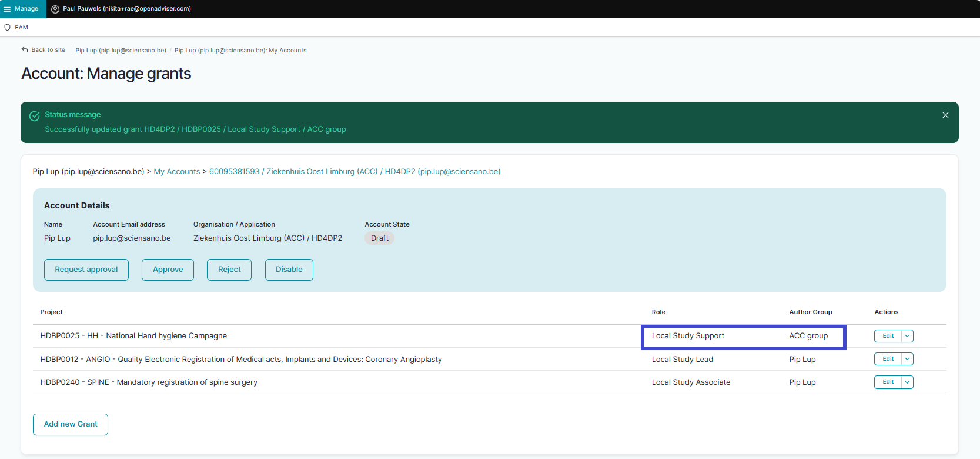Click the green success checkmark icon
Viewport: 980px width, 459px height.
35,116
